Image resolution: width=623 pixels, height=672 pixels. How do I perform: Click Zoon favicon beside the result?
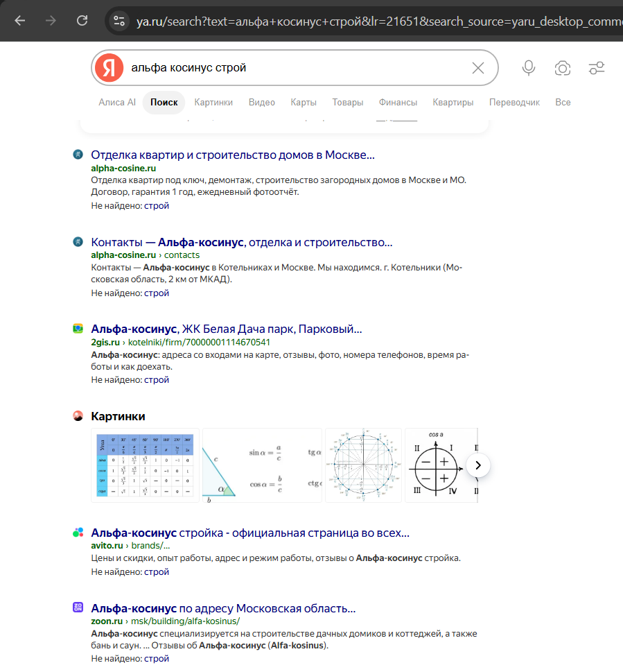78,608
